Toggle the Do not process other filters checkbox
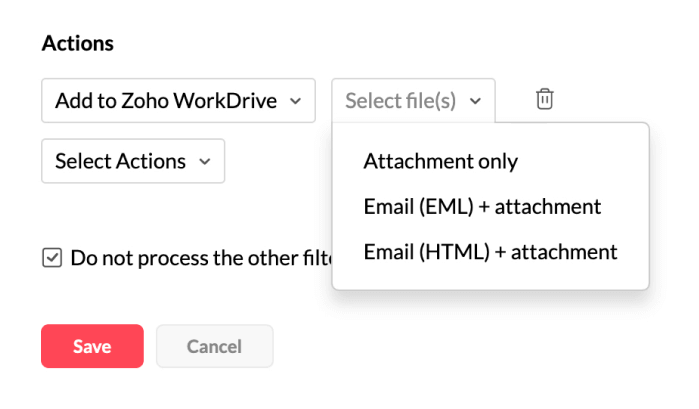Screen dimensions: 699x409 (52, 258)
